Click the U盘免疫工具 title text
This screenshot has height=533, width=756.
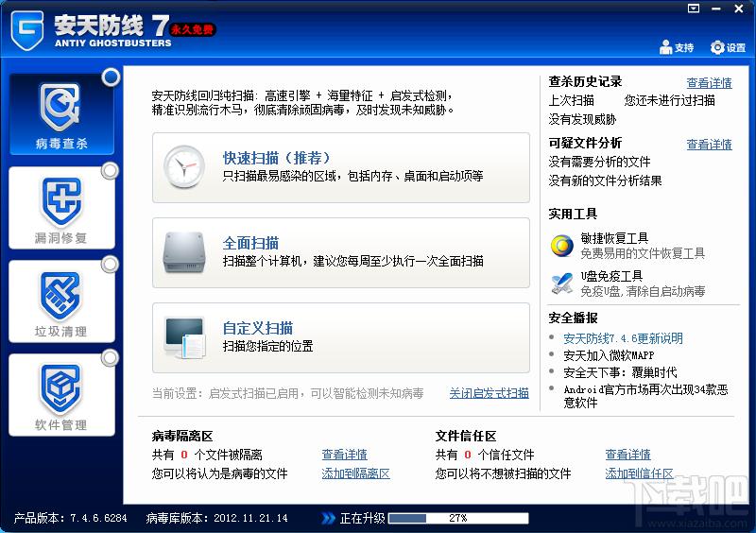tap(611, 276)
